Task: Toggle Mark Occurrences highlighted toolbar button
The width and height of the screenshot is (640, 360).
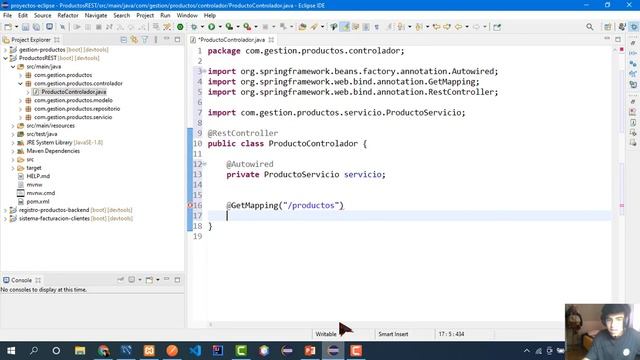Action: (x=345, y=27)
